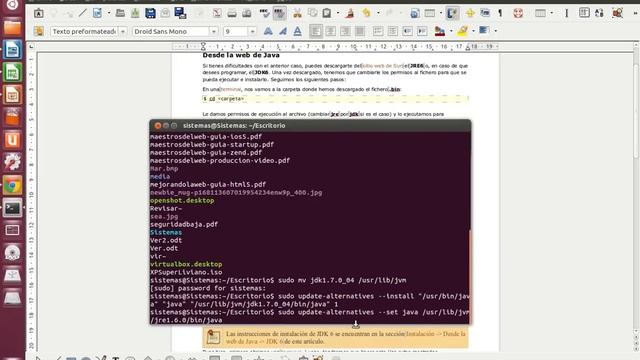Click the terminal window title bar
640x360 pixels.
tap(310, 126)
